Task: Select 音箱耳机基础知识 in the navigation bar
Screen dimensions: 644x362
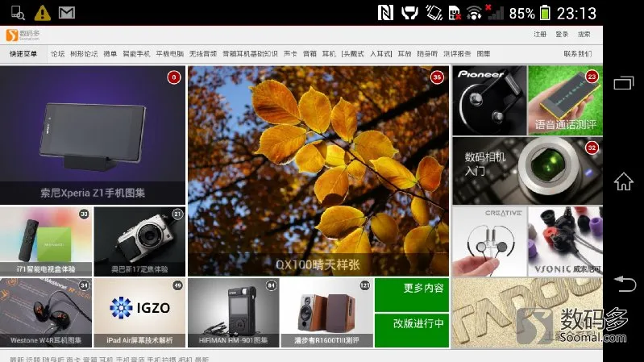Action: [250, 54]
